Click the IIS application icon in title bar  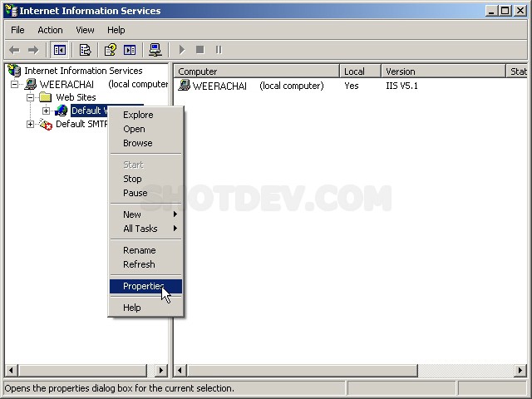tap(11, 11)
